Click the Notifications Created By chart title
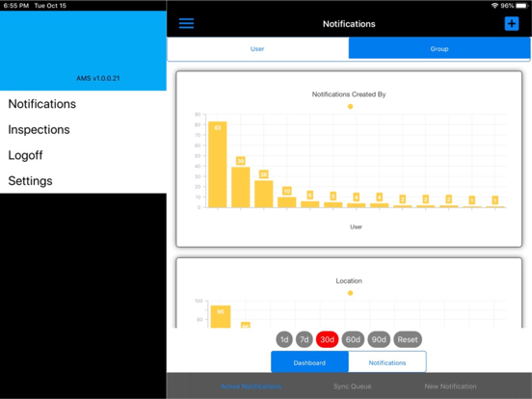The width and height of the screenshot is (532, 399). (x=349, y=94)
